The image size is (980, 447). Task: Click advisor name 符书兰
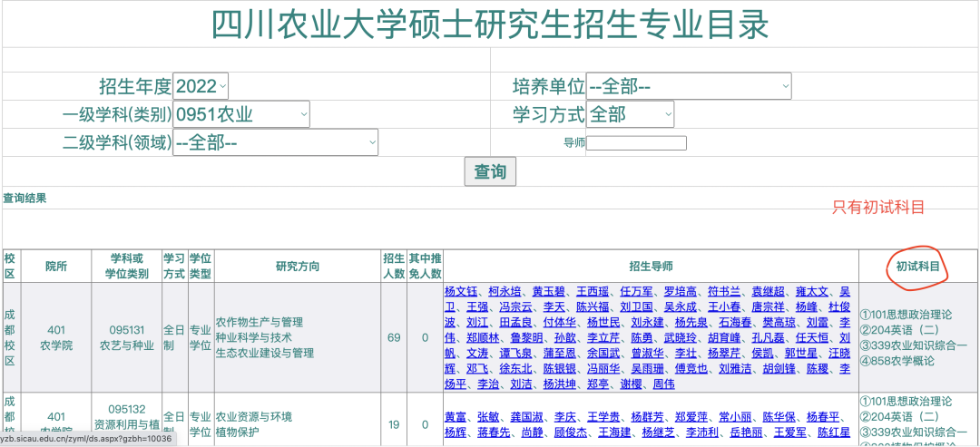click(x=723, y=292)
